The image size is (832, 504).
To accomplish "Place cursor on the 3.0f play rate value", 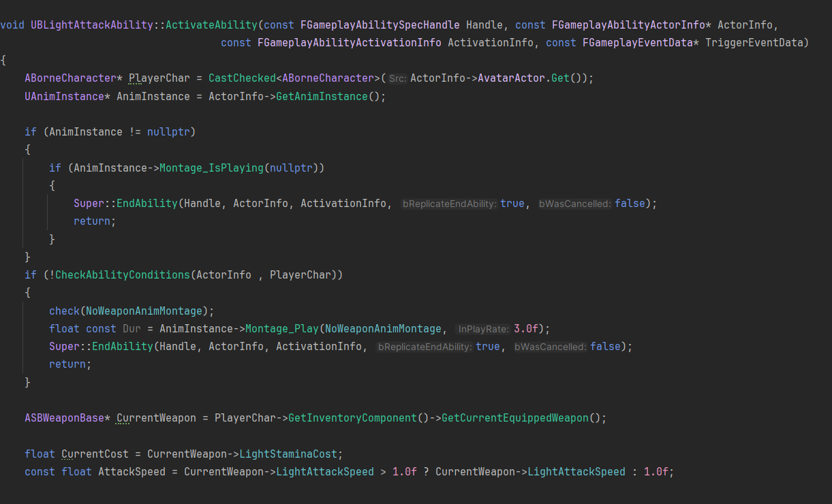I will [527, 329].
